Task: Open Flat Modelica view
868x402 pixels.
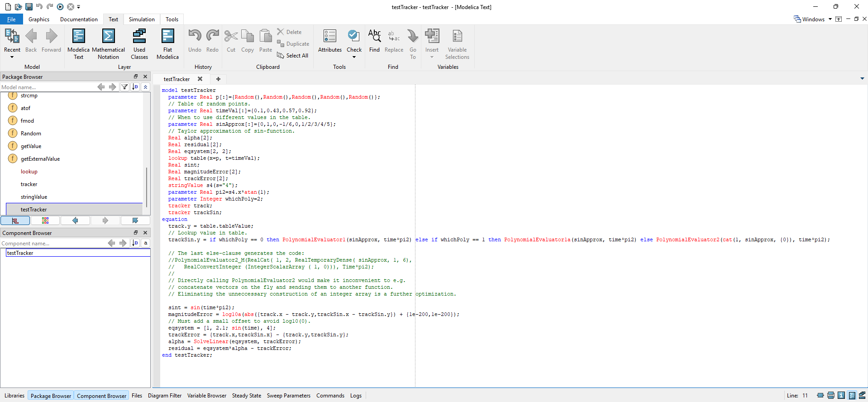Action: tap(167, 43)
